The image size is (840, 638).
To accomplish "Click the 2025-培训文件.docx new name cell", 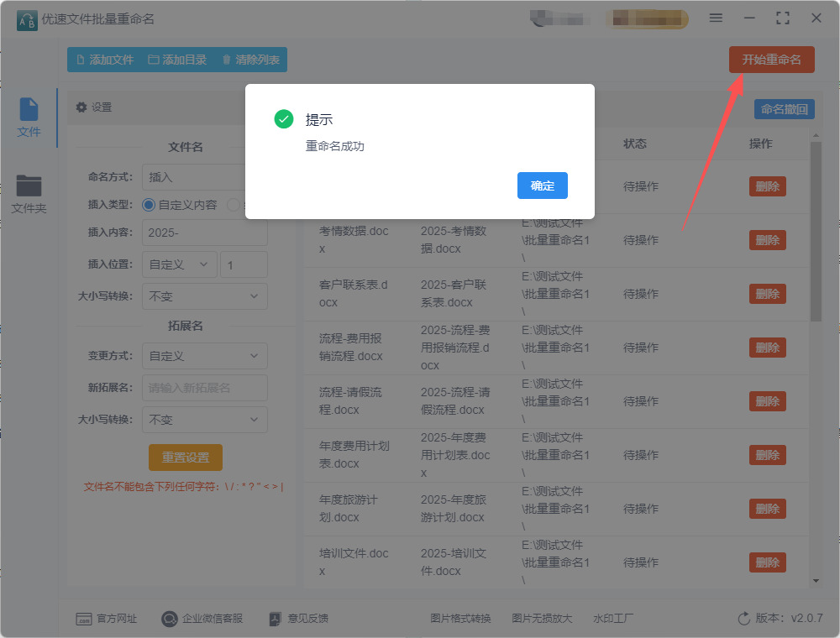I will 454,562.
